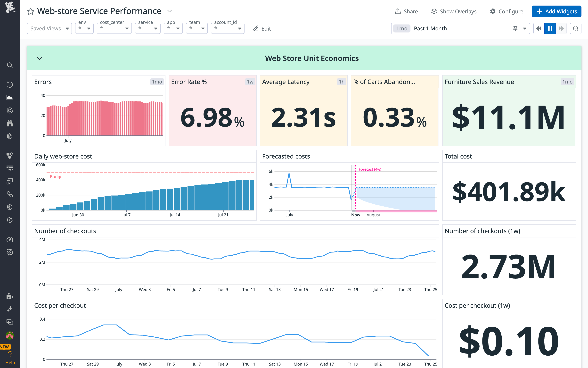
Task: Click the Edit link near template variables
Action: [262, 28]
